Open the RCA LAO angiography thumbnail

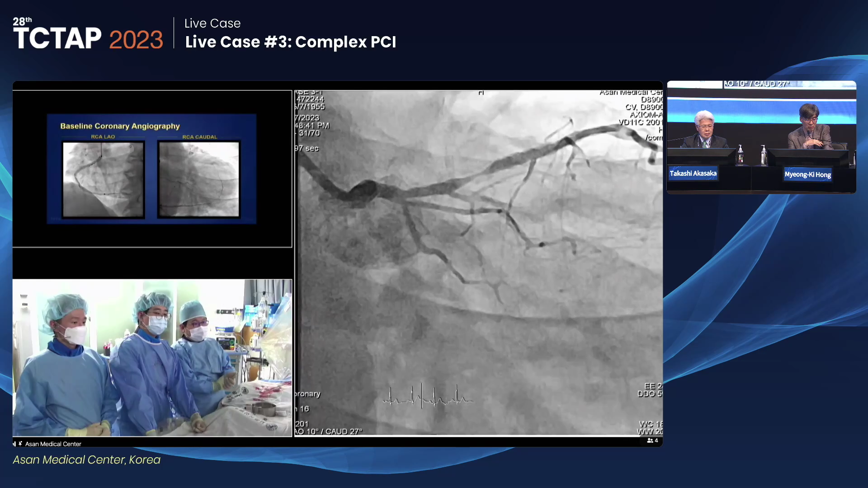104,179
